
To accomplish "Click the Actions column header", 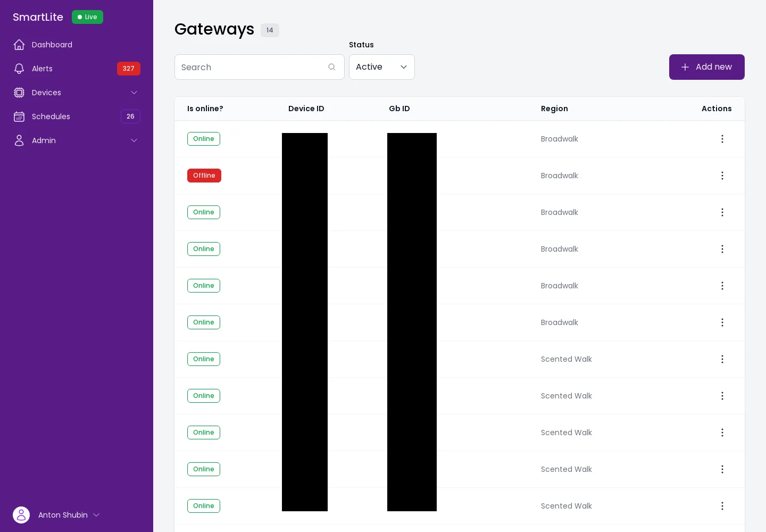I will tap(717, 109).
